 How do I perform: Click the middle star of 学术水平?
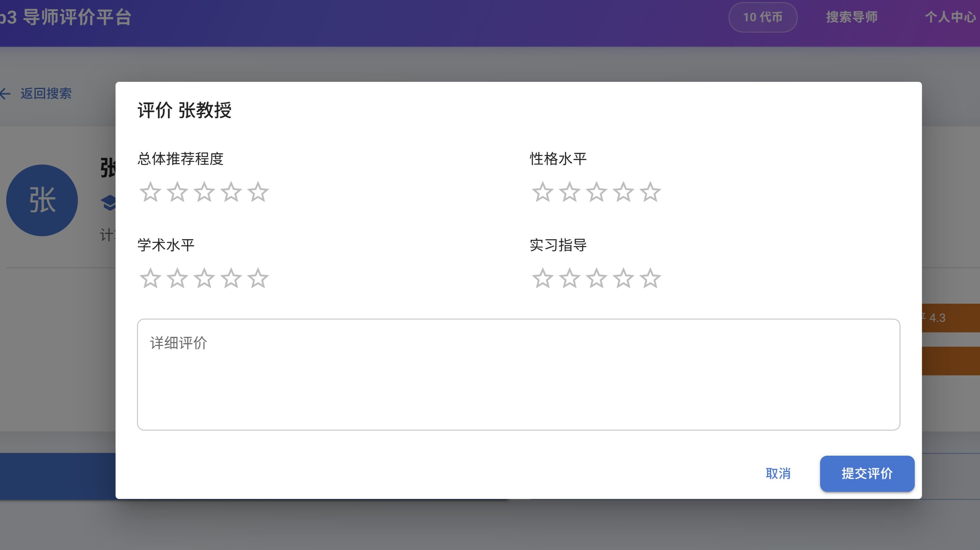pos(204,279)
